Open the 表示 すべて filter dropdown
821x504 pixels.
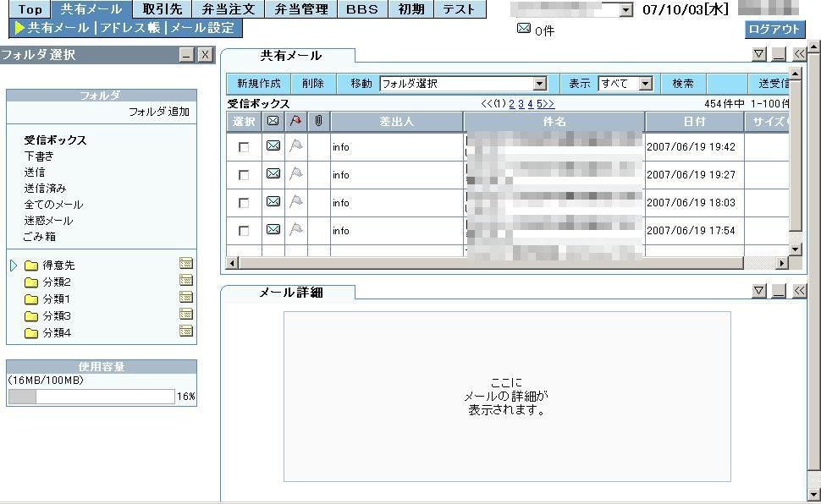625,83
